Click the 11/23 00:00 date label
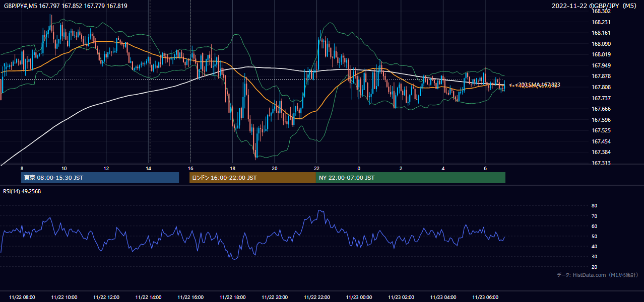Viewport: 644px width, 302px height. click(359, 297)
